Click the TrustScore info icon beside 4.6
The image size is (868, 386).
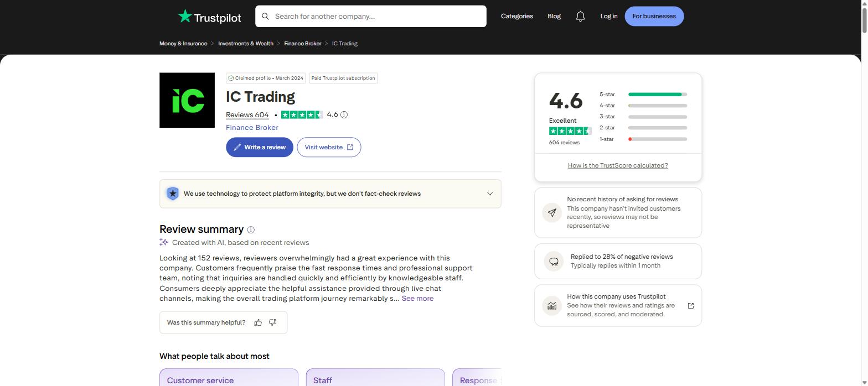click(344, 115)
